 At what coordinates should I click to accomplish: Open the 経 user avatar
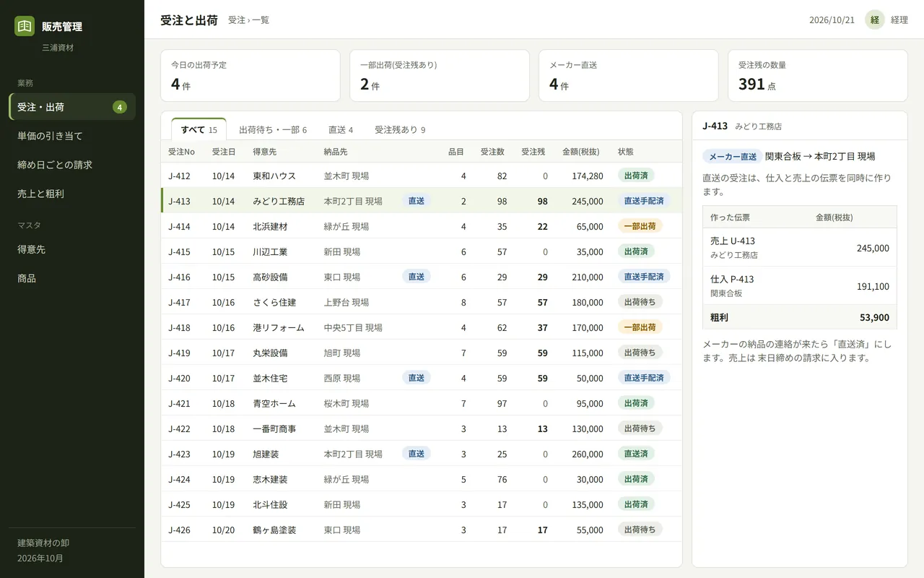click(875, 20)
